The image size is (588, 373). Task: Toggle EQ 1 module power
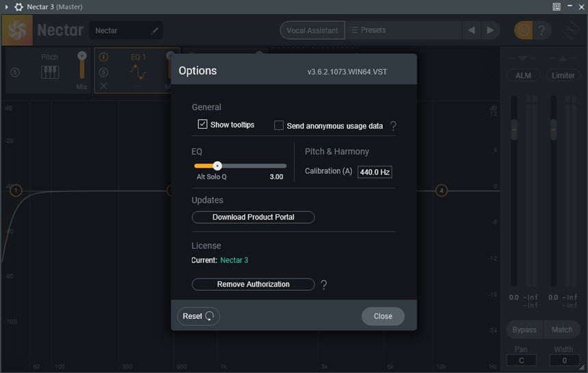click(104, 57)
